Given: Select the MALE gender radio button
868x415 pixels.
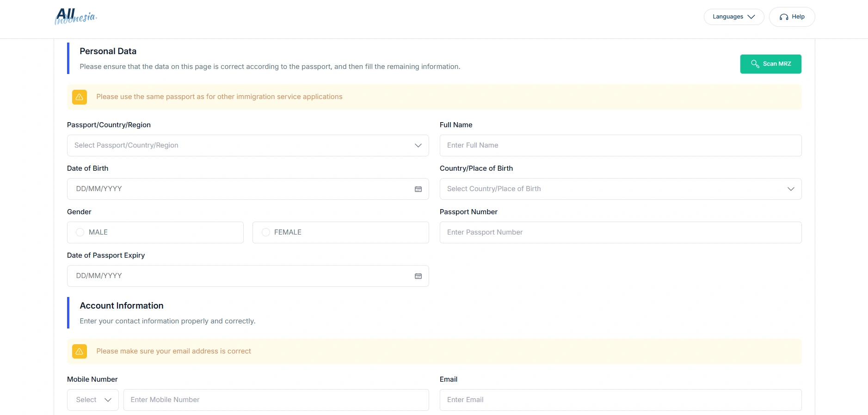Looking at the screenshot, I should [x=80, y=232].
